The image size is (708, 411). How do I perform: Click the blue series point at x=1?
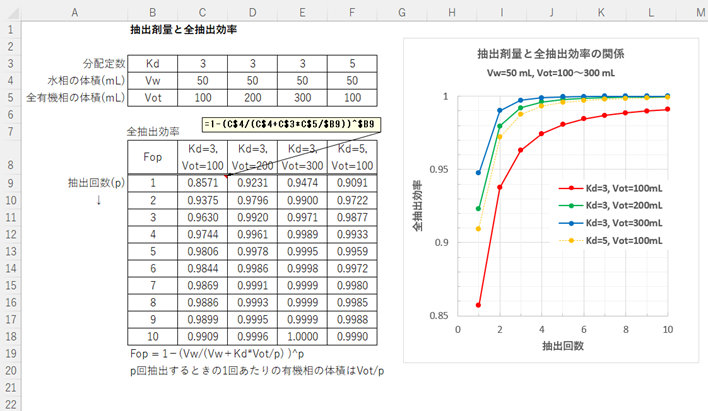(x=479, y=173)
